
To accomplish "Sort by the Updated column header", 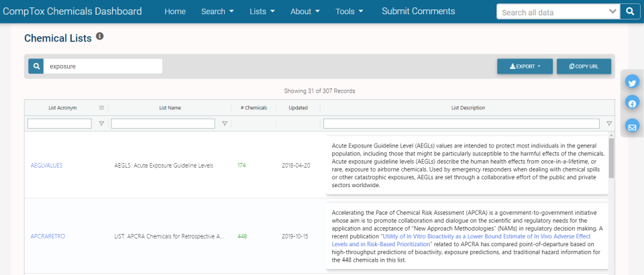I will (298, 108).
